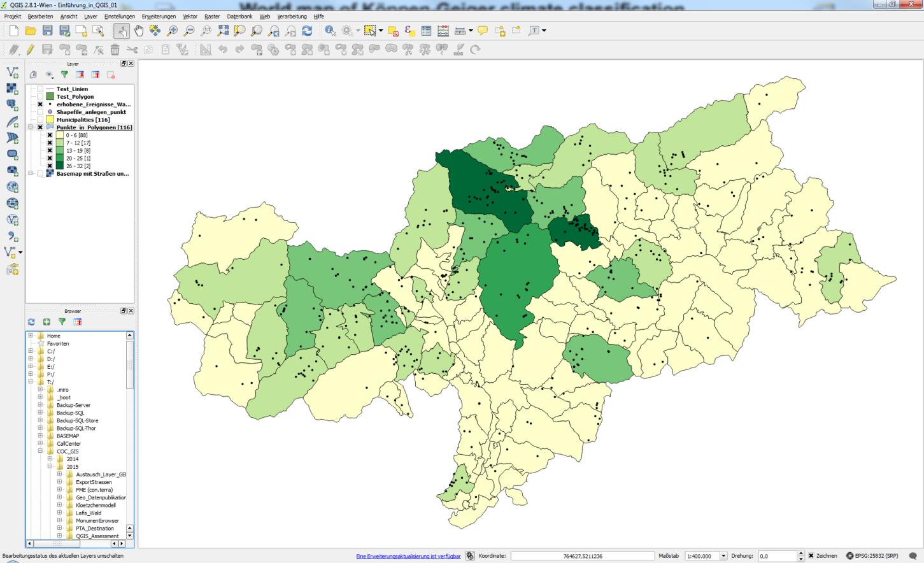Add PostGIS layer with elephant icon
Screen dimensions: 924x563
(x=12, y=105)
